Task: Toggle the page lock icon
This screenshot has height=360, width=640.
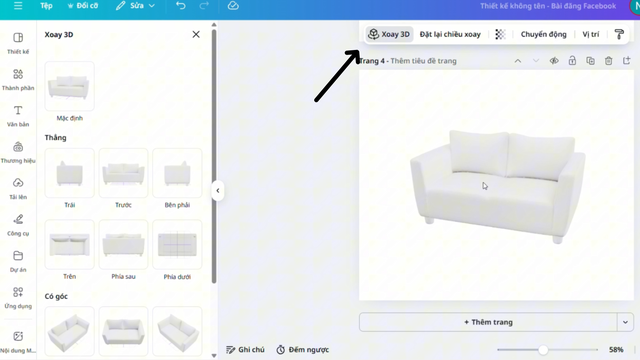Action: [572, 61]
